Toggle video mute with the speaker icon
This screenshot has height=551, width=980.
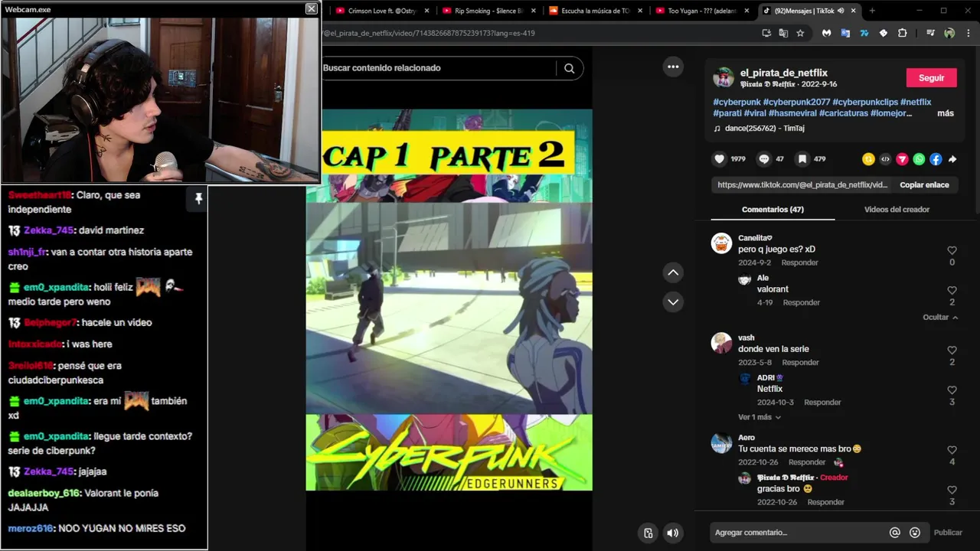tap(672, 533)
